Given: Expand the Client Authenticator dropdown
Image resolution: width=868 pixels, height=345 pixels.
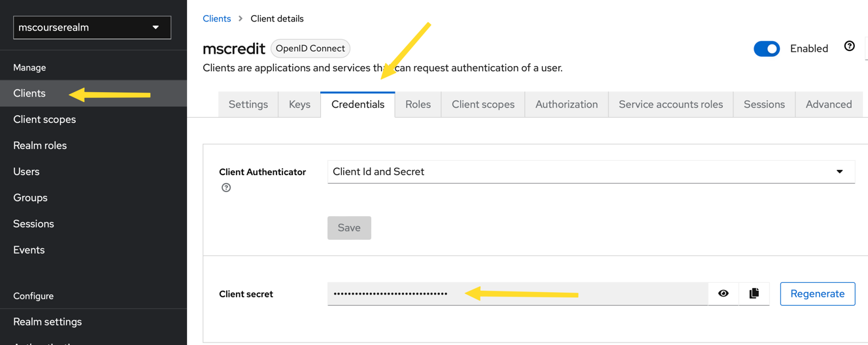Looking at the screenshot, I should (591, 172).
